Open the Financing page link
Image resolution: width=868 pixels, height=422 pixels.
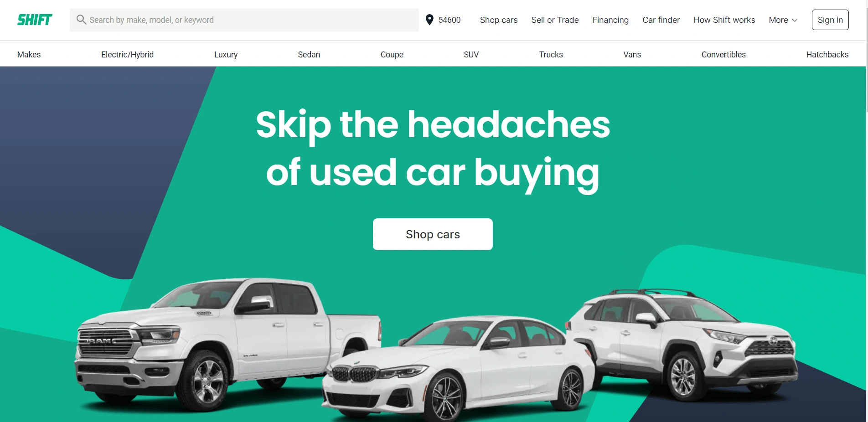click(610, 20)
